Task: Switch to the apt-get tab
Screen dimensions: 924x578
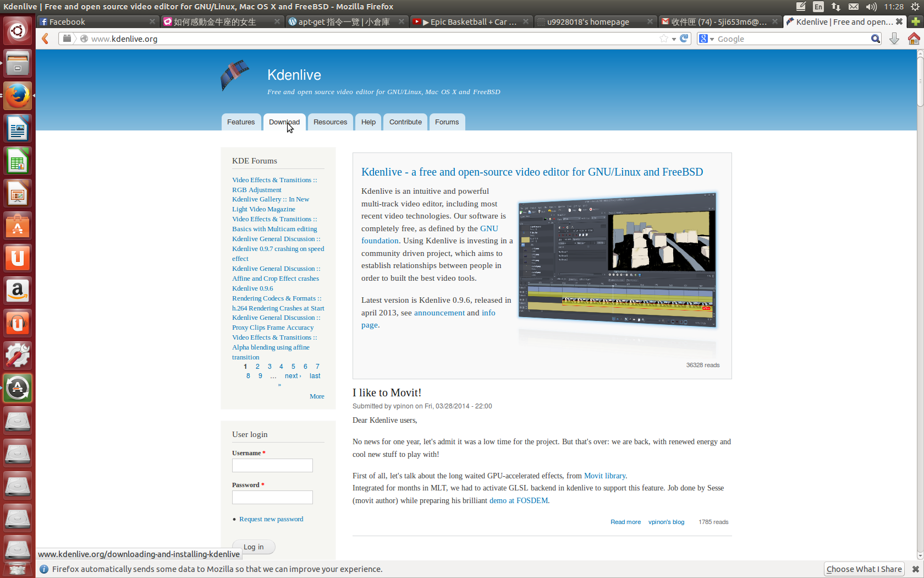Action: point(347,21)
